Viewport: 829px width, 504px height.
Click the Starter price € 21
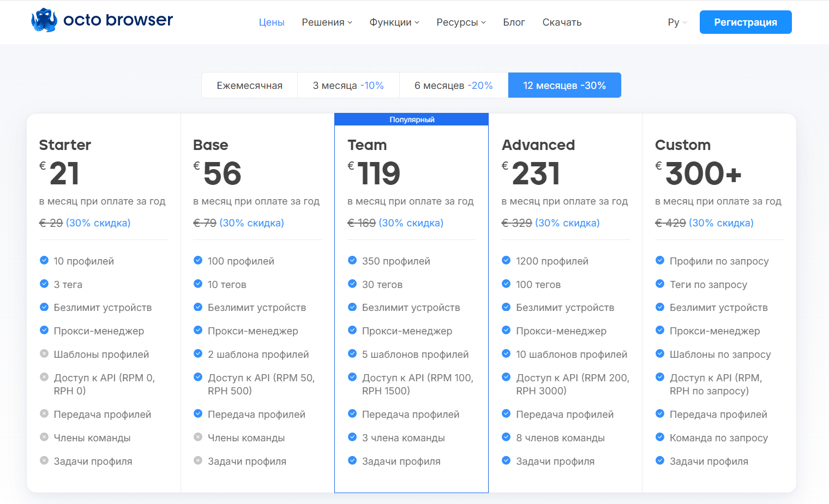point(59,173)
